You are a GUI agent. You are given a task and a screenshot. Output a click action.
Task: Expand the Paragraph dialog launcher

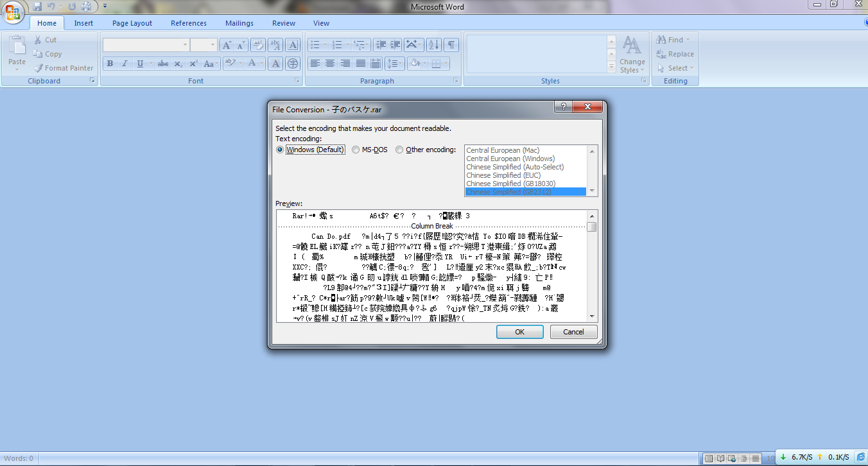tap(455, 81)
